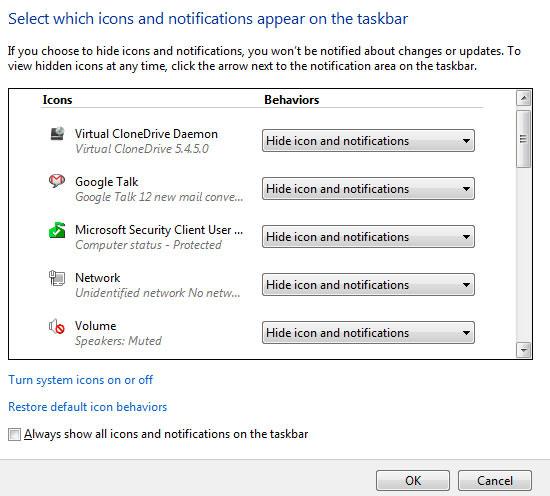Click the Speakers: Muted subtitle

pyautogui.click(x=118, y=341)
